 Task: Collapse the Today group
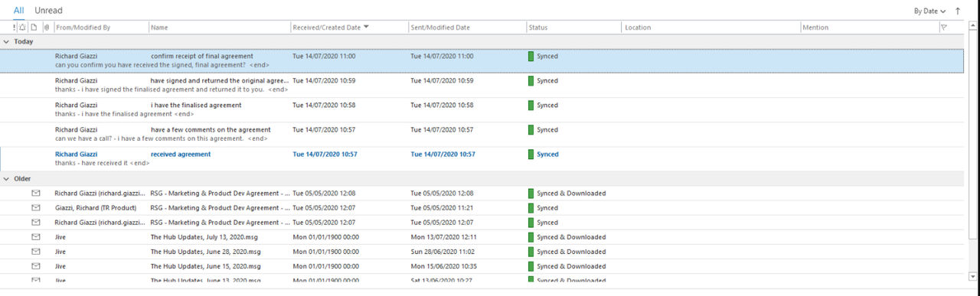pyautogui.click(x=7, y=41)
